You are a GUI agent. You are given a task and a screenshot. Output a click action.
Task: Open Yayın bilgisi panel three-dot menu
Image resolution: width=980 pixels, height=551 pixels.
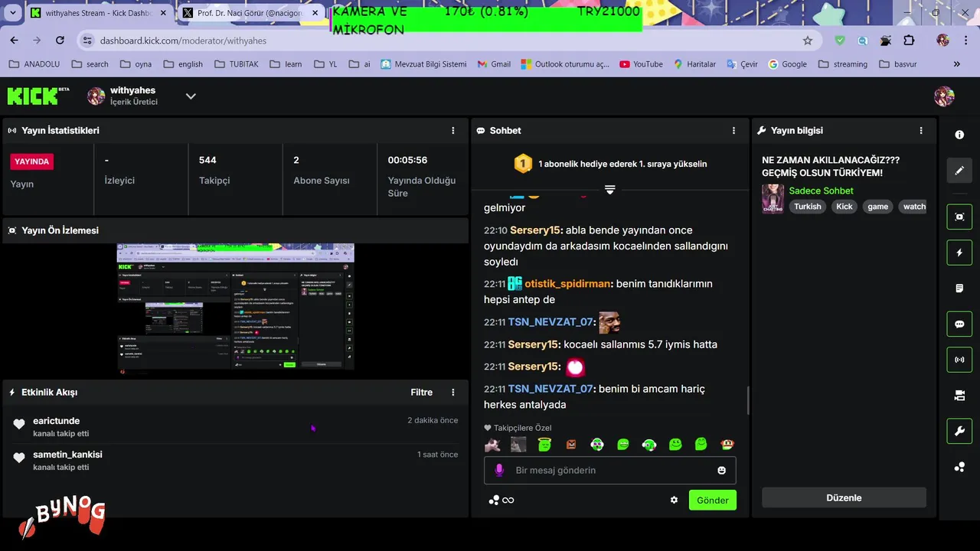tap(921, 131)
